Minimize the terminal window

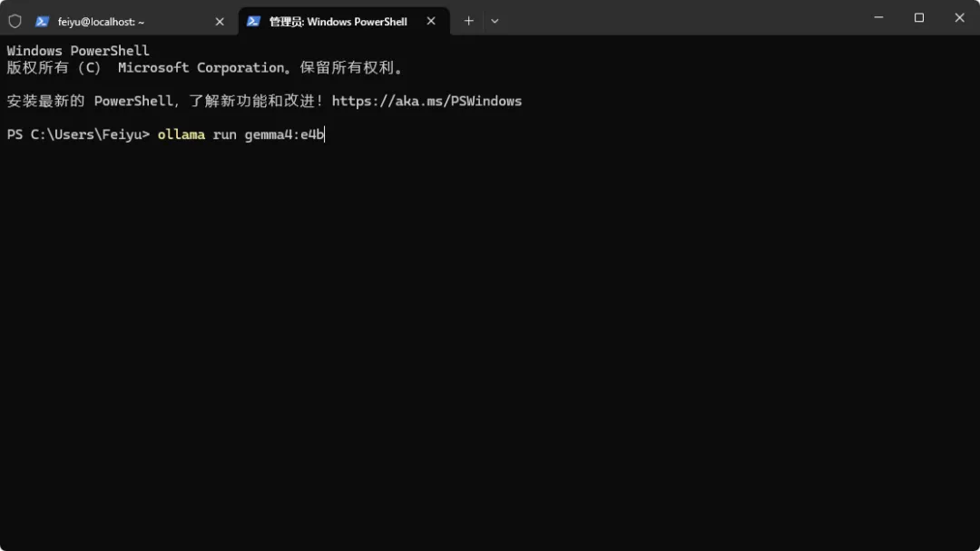pos(878,17)
